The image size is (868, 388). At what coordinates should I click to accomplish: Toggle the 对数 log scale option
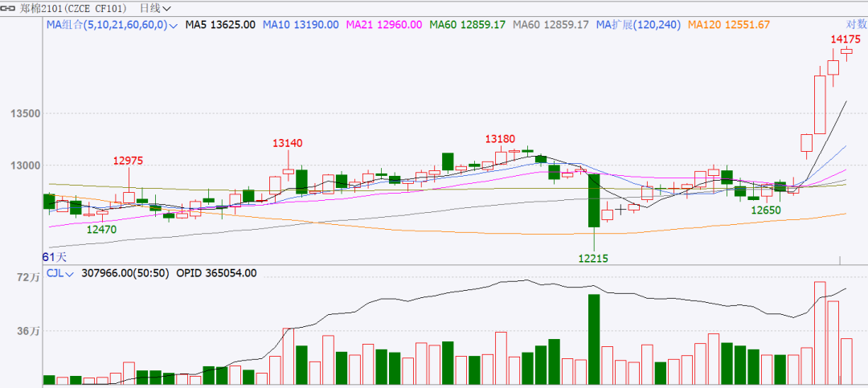pos(856,24)
